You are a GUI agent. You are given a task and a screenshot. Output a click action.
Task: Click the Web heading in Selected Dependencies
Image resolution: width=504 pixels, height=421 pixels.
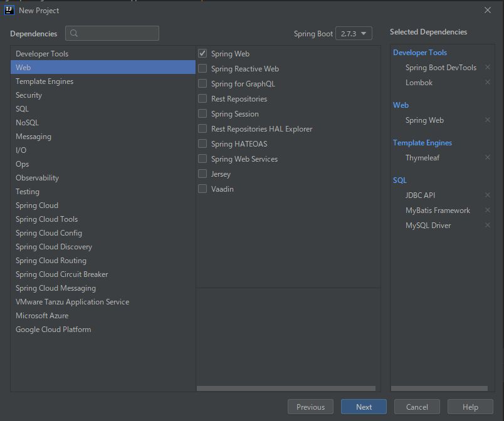coord(401,105)
